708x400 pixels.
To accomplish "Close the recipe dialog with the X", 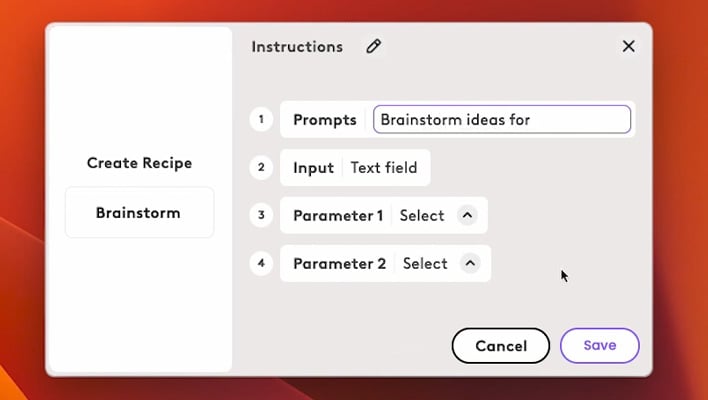I will (x=628, y=46).
